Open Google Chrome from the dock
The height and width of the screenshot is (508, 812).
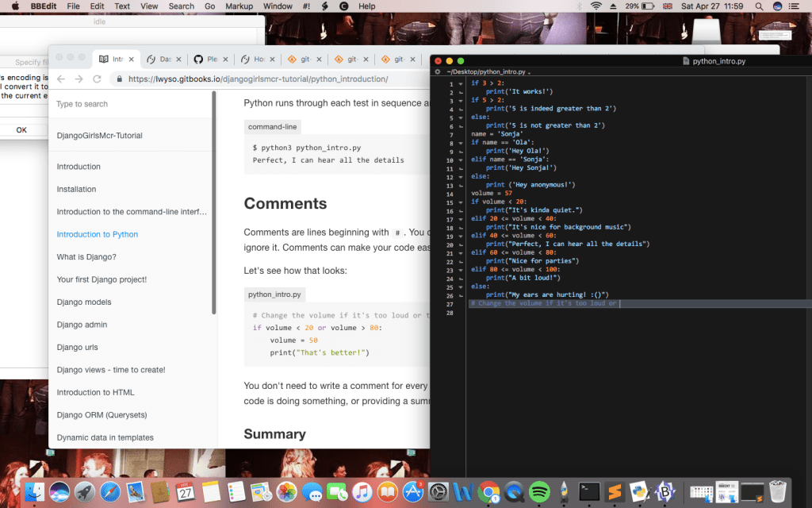(488, 491)
